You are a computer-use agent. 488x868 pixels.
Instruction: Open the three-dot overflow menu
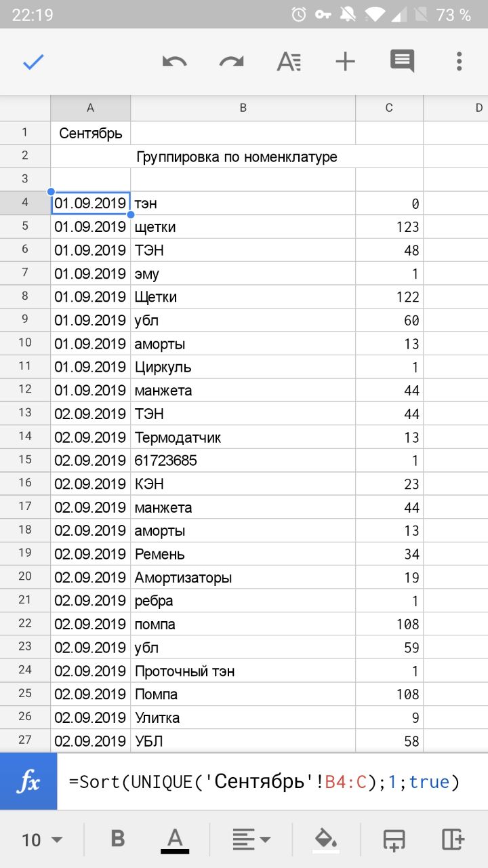pos(459,62)
